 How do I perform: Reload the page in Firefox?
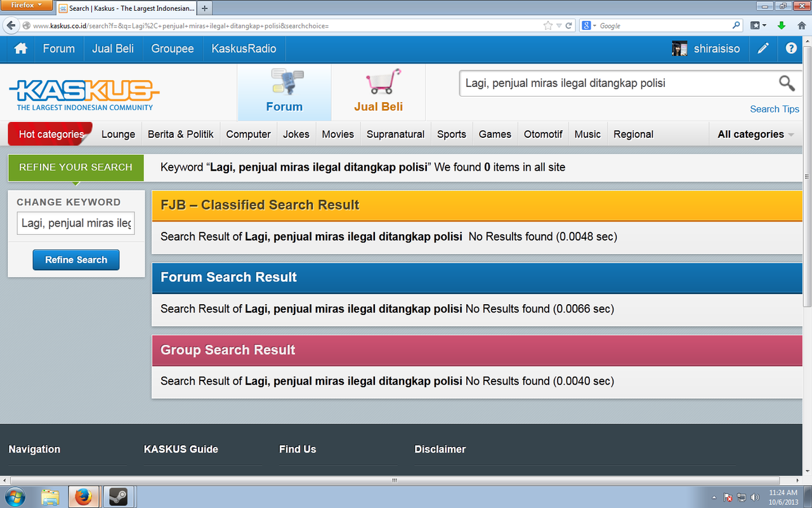pyautogui.click(x=569, y=26)
